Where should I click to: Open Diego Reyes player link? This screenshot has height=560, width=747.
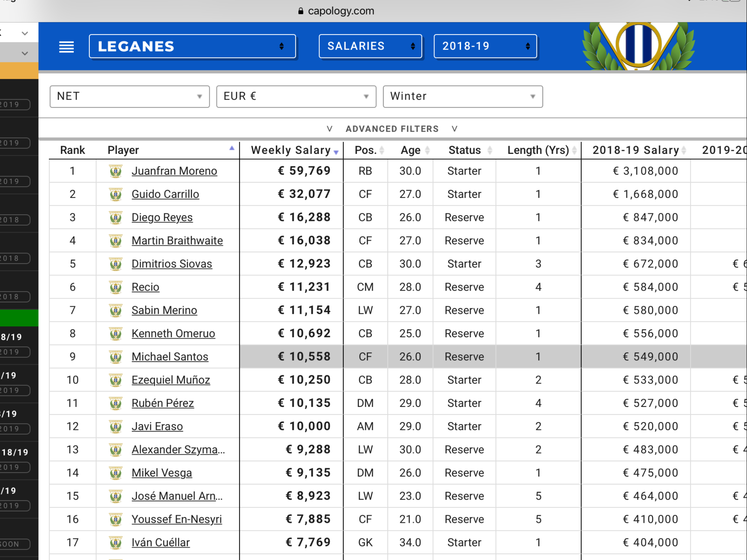point(162,218)
